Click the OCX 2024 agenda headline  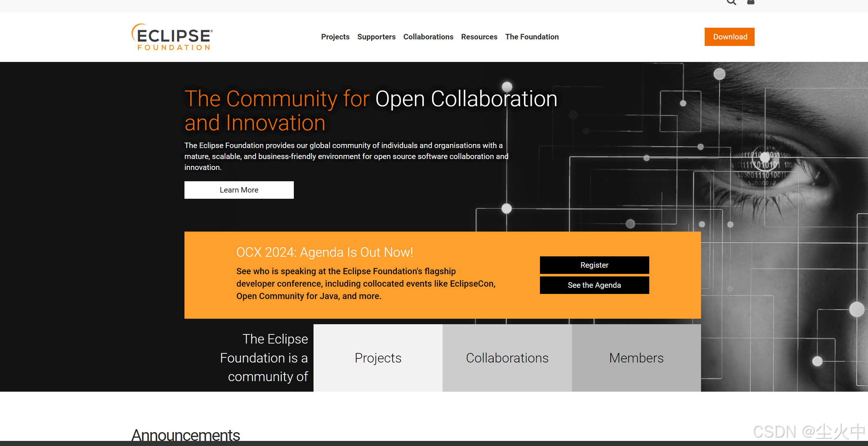[x=324, y=252]
